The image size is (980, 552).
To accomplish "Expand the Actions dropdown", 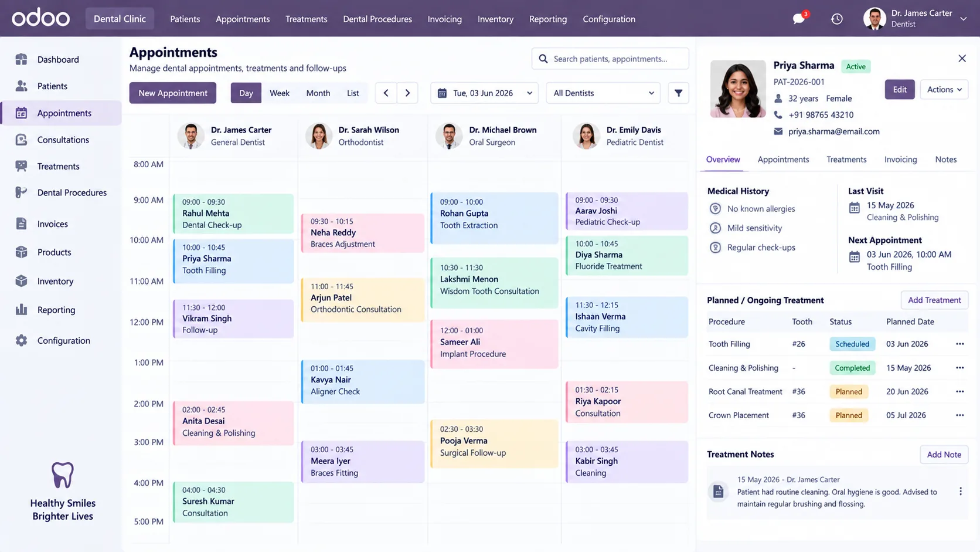I will pos(944,89).
